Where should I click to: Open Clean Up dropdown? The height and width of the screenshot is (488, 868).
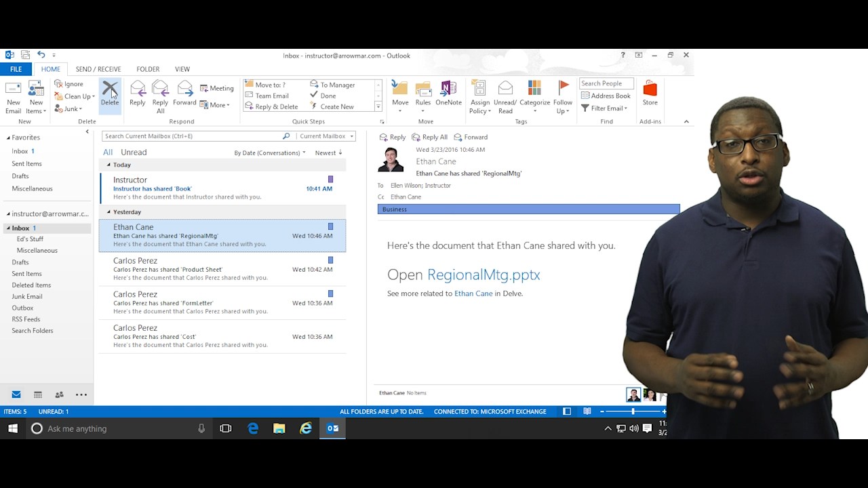click(75, 96)
